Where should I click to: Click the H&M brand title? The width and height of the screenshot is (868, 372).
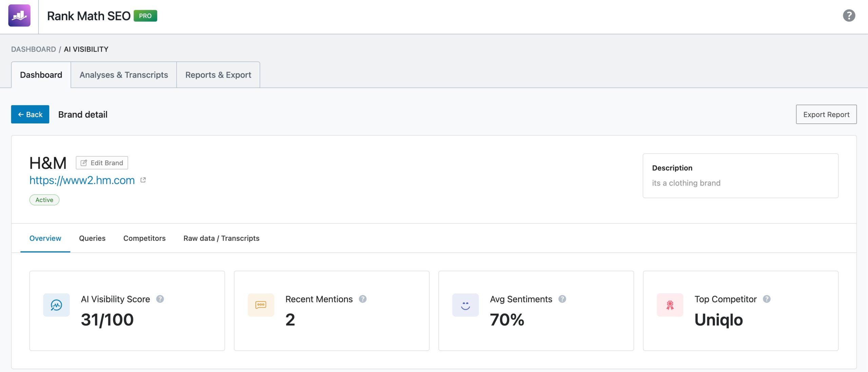tap(48, 163)
